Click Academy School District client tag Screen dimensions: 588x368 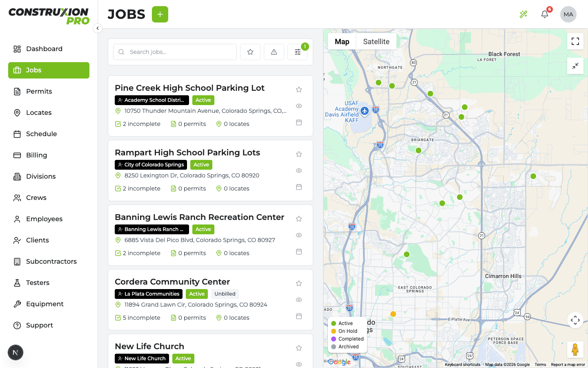[152, 100]
